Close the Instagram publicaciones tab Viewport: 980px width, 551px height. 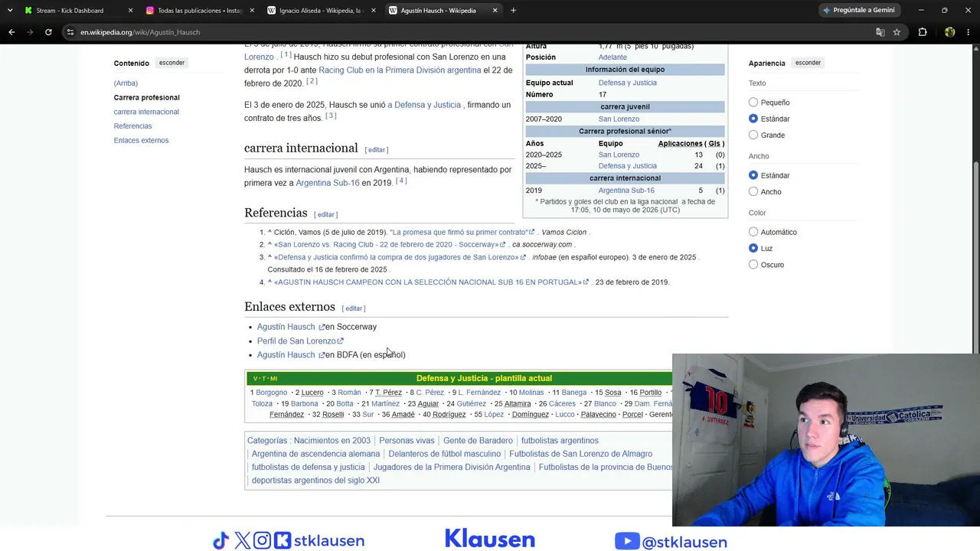[x=252, y=11]
